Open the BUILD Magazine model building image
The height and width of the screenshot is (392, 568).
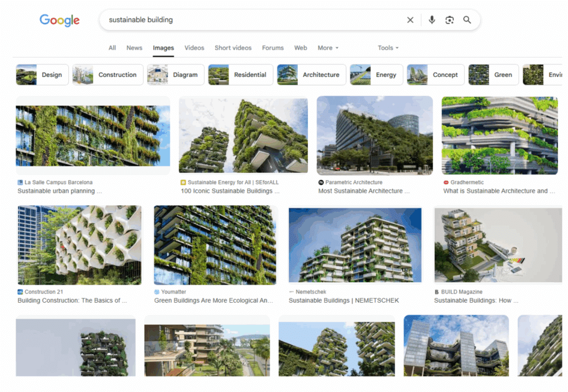tap(498, 245)
